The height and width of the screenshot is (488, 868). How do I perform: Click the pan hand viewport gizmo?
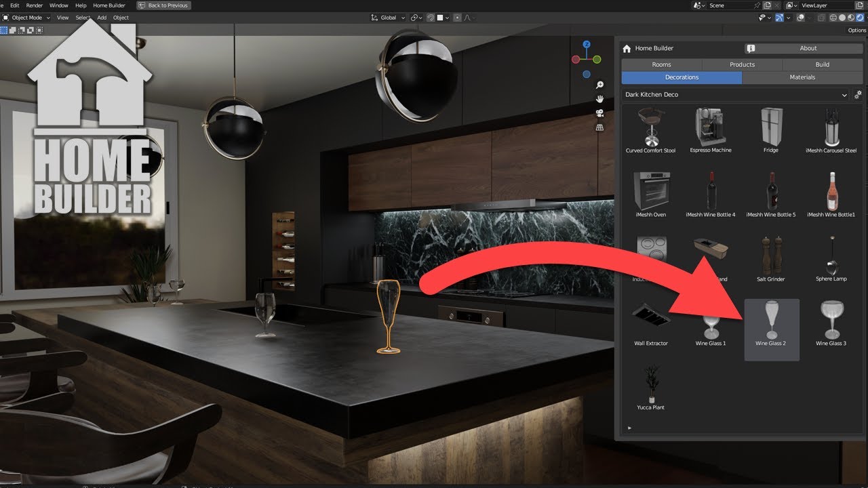tap(599, 99)
